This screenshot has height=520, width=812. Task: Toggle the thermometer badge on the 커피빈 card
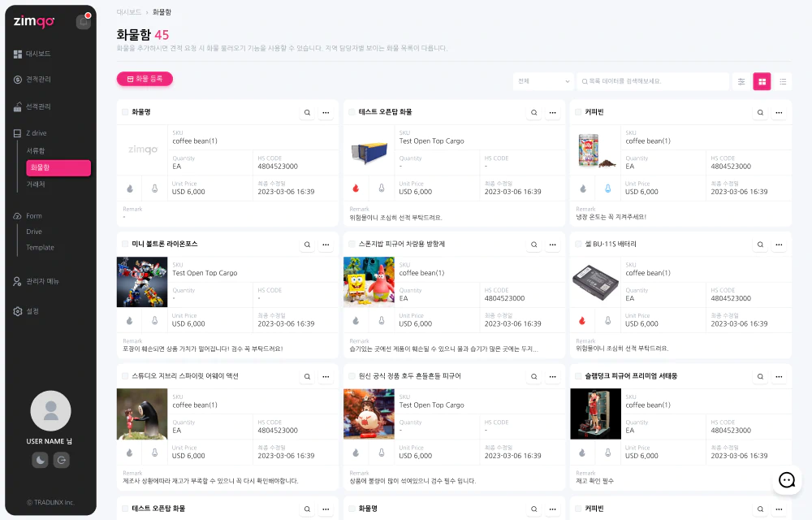607,187
